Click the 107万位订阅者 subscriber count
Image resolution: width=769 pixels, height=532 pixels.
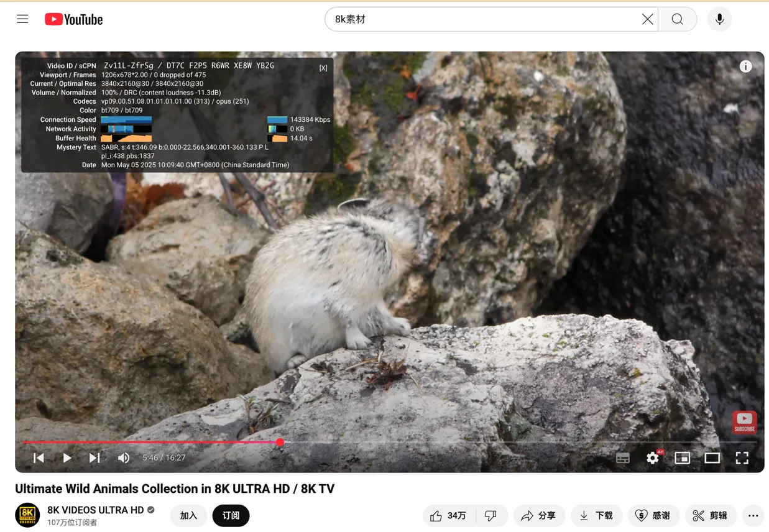coord(72,523)
